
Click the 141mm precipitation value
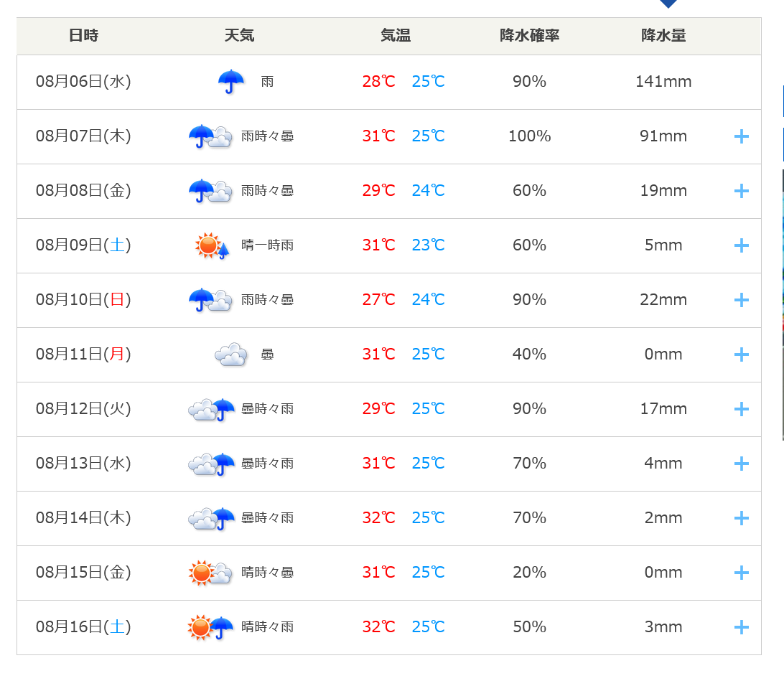(663, 82)
